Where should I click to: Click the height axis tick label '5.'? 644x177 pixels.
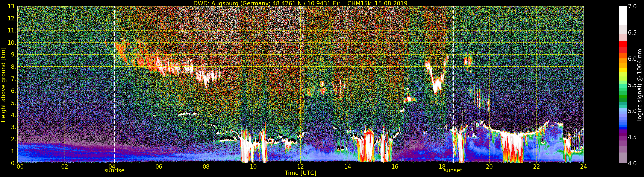tap(13, 103)
